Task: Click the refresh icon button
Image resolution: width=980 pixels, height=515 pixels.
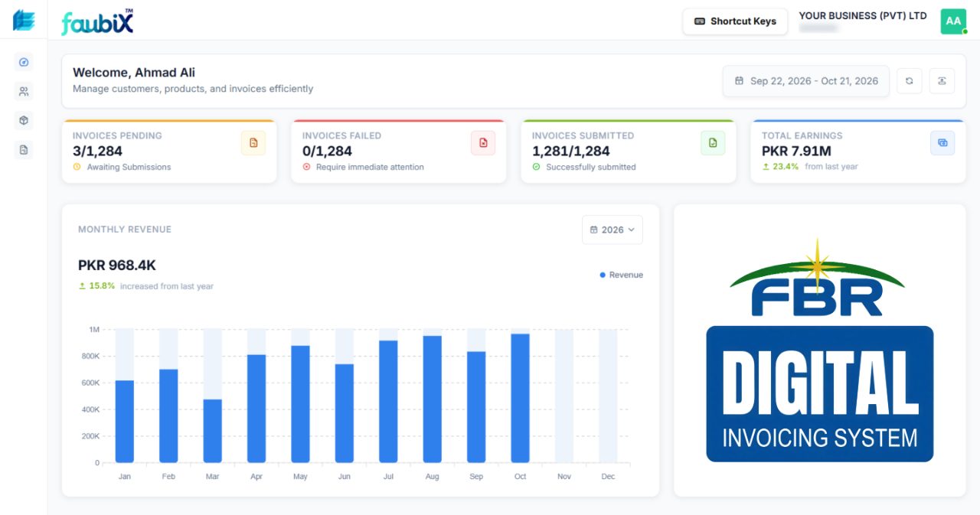Action: (910, 81)
